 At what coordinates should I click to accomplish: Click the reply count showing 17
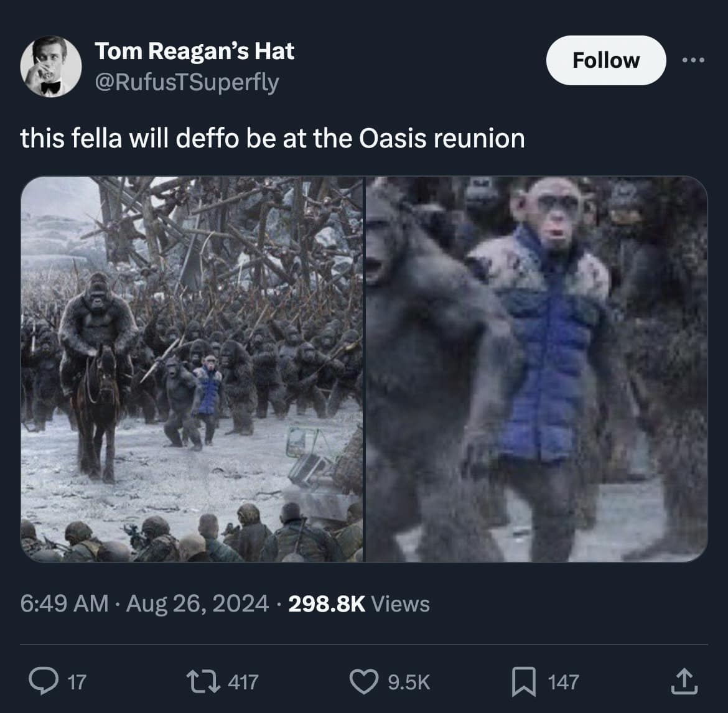click(x=77, y=681)
